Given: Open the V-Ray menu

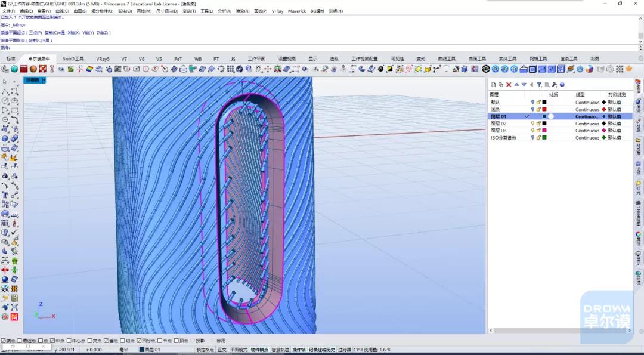Looking at the screenshot, I should (278, 11).
